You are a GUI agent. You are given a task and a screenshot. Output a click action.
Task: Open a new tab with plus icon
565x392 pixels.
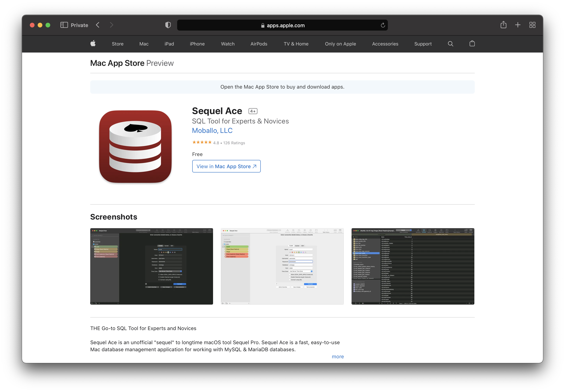pyautogui.click(x=518, y=25)
